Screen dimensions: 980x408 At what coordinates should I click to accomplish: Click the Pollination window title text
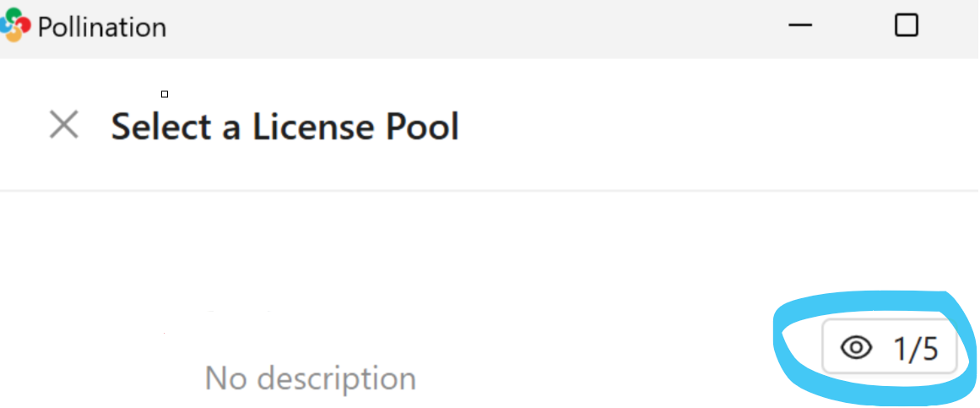coord(102,27)
